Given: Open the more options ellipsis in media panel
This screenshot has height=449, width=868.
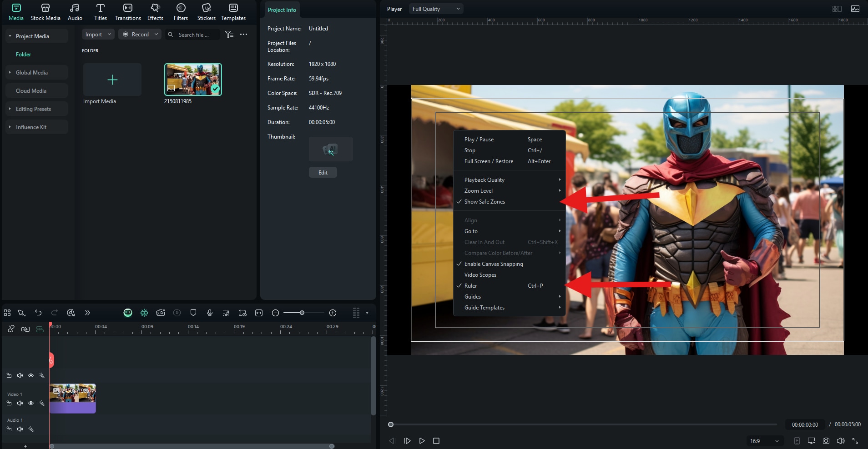Looking at the screenshot, I should [244, 35].
